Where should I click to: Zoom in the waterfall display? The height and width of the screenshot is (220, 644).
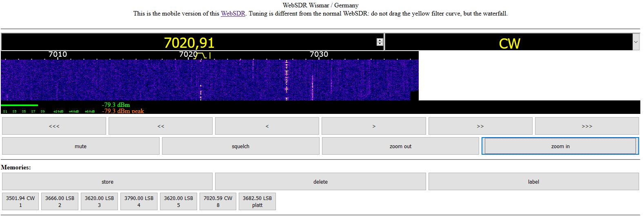560,146
